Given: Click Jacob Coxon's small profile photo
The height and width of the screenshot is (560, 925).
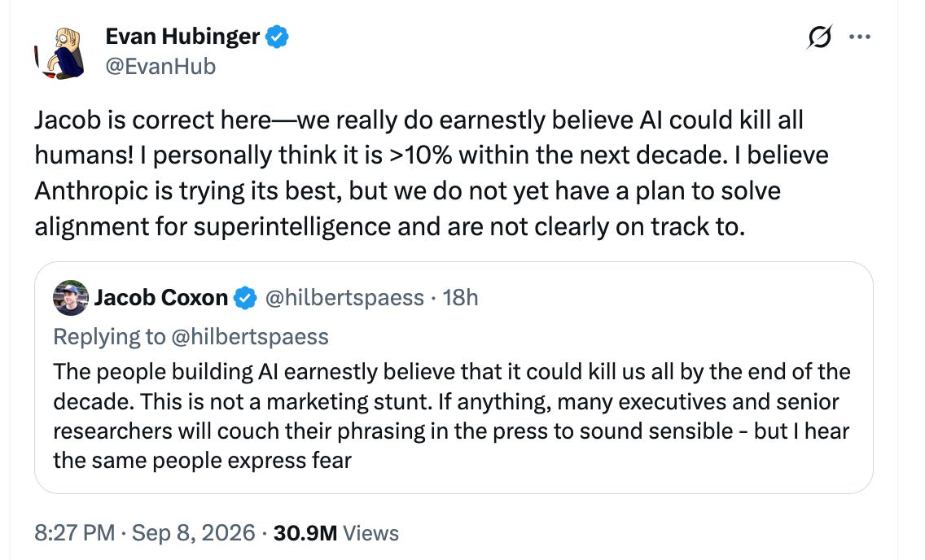Looking at the screenshot, I should (x=71, y=298).
